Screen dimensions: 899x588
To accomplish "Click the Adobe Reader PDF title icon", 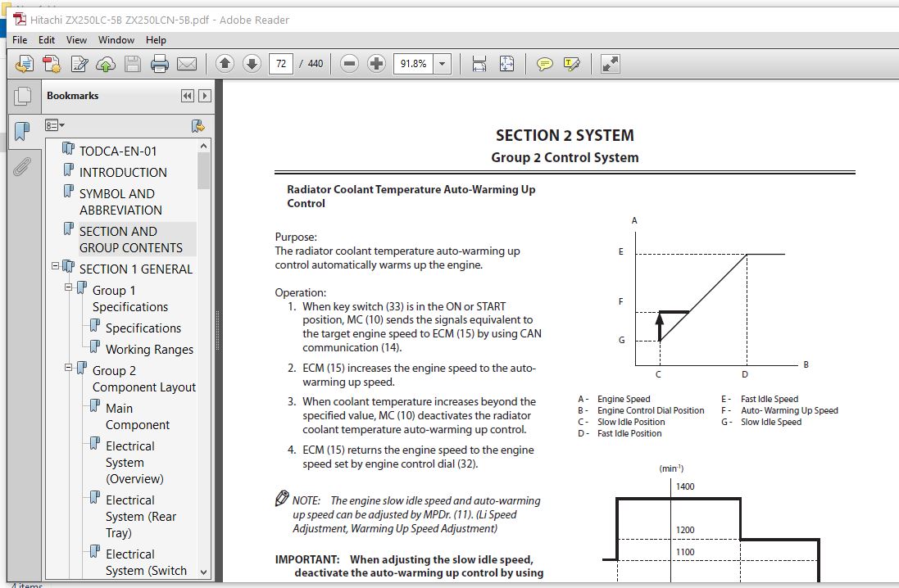I will (20, 20).
